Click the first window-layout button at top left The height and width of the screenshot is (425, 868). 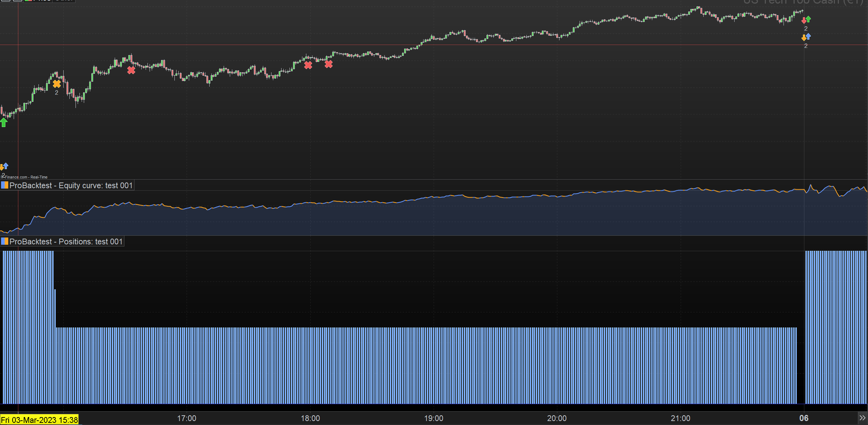[x=6, y=0]
